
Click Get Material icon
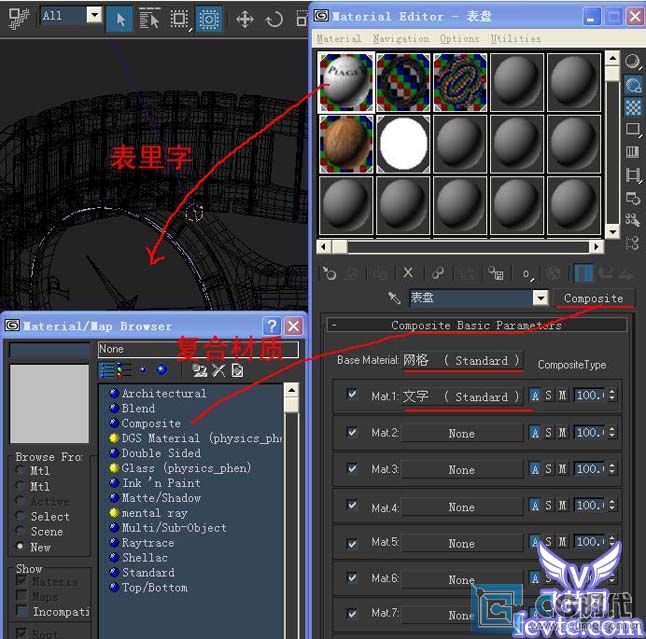329,273
